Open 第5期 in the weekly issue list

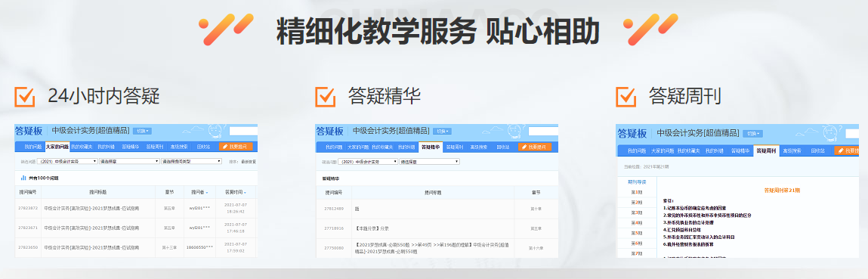[x=637, y=233]
